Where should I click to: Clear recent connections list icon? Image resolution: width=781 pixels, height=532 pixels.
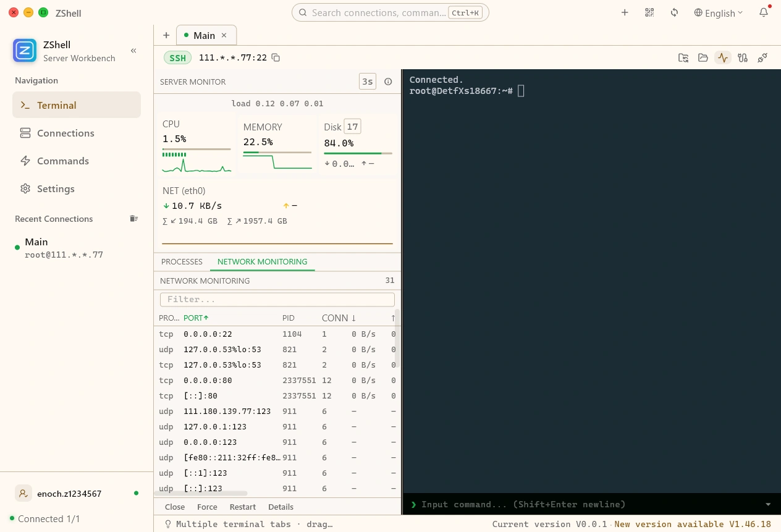133,219
